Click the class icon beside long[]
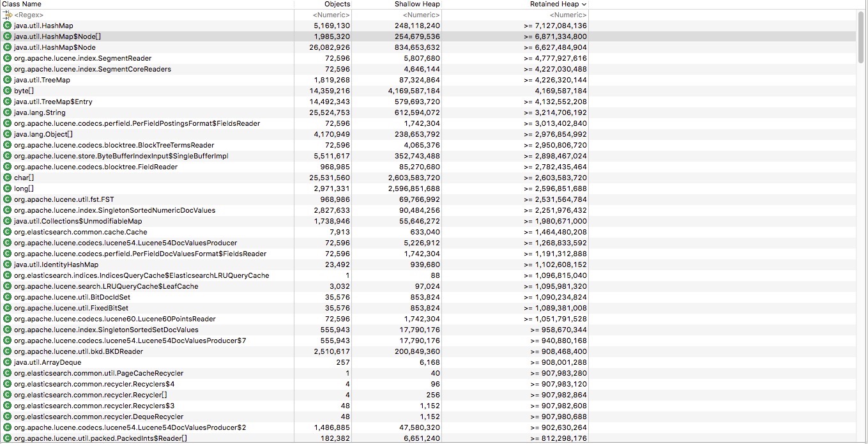 click(x=8, y=188)
